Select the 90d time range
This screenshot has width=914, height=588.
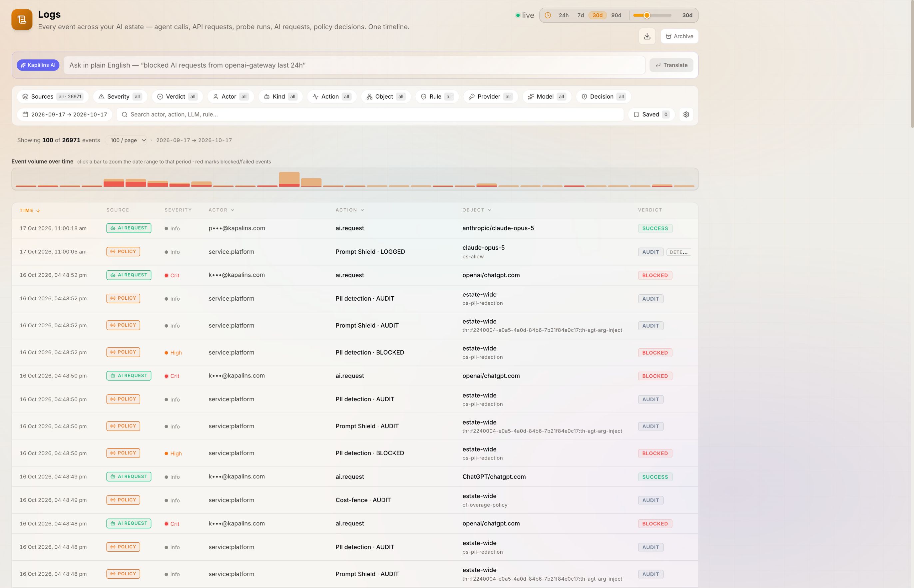point(616,15)
